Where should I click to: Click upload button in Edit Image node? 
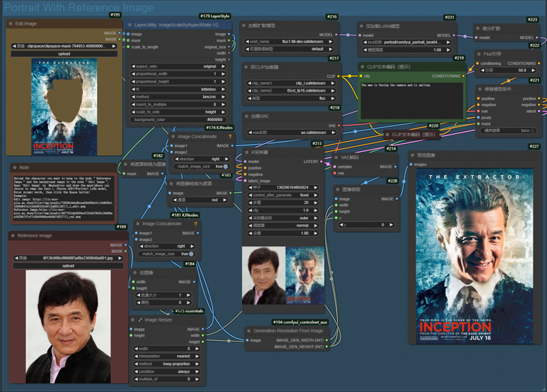tap(64, 54)
